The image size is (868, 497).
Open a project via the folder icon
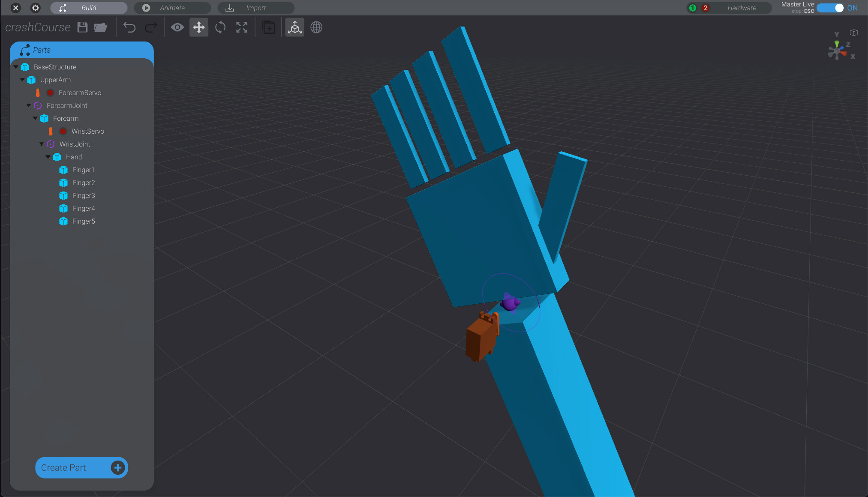pyautogui.click(x=101, y=27)
